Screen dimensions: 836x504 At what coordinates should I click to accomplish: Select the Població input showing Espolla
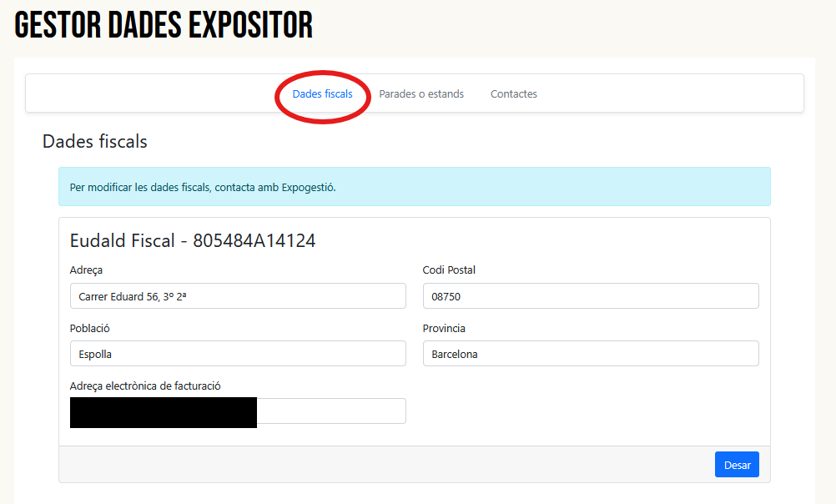238,354
